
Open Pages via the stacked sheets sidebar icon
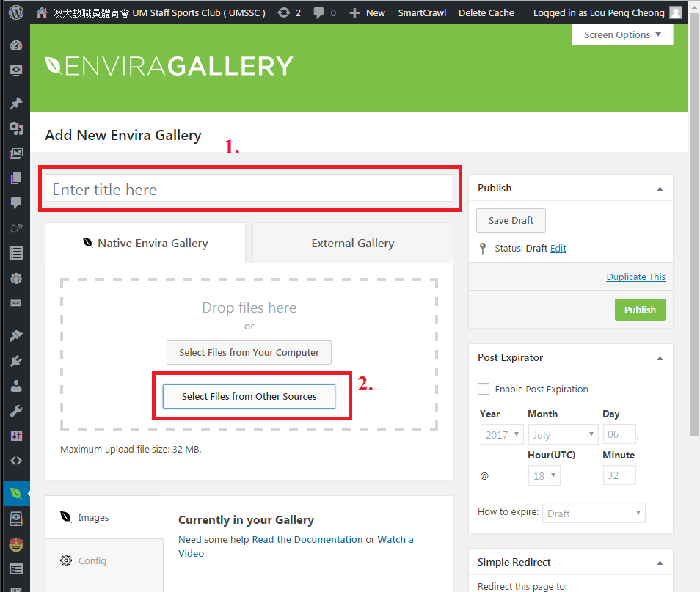click(x=16, y=178)
